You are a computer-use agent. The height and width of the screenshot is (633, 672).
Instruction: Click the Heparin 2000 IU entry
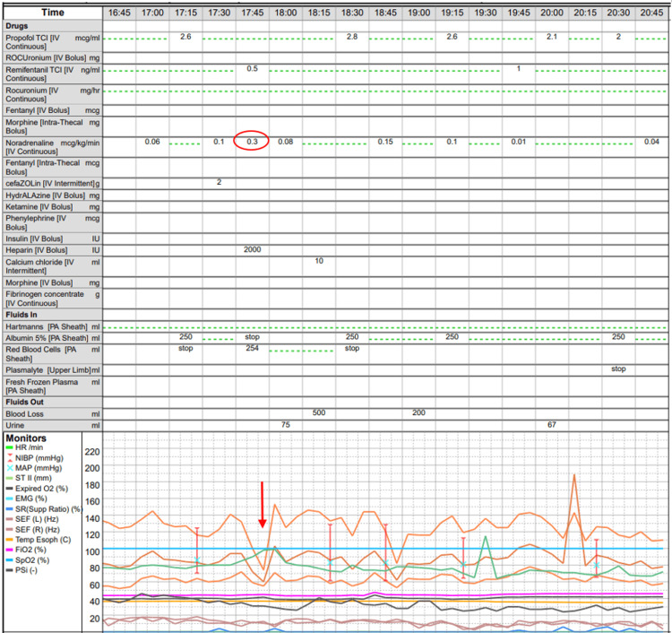[x=253, y=249]
